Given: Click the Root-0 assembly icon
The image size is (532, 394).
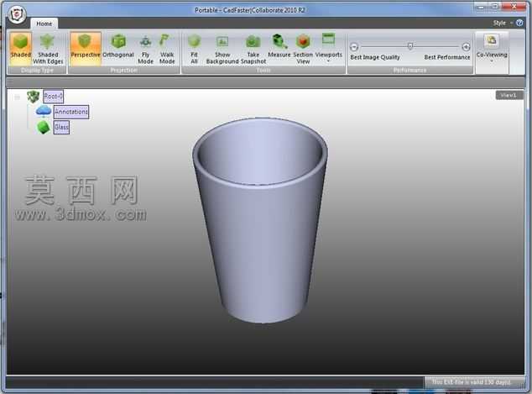Looking at the screenshot, I should coord(33,97).
